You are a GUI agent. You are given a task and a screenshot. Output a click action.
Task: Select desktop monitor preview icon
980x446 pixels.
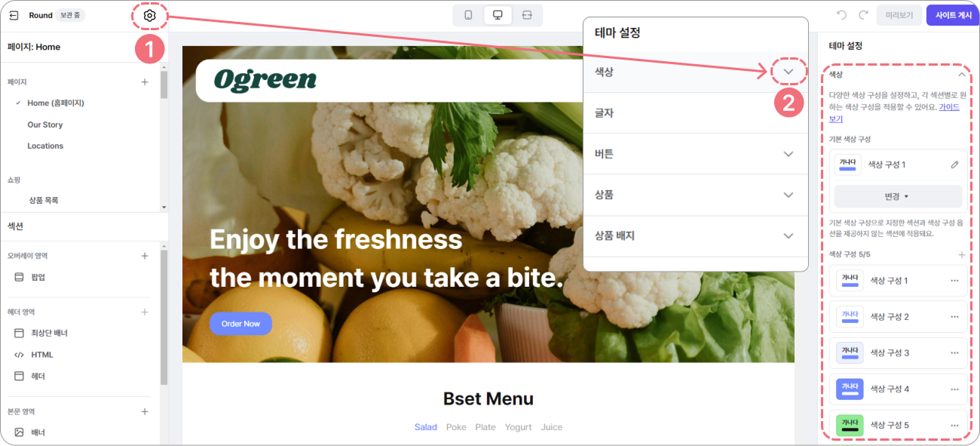498,15
